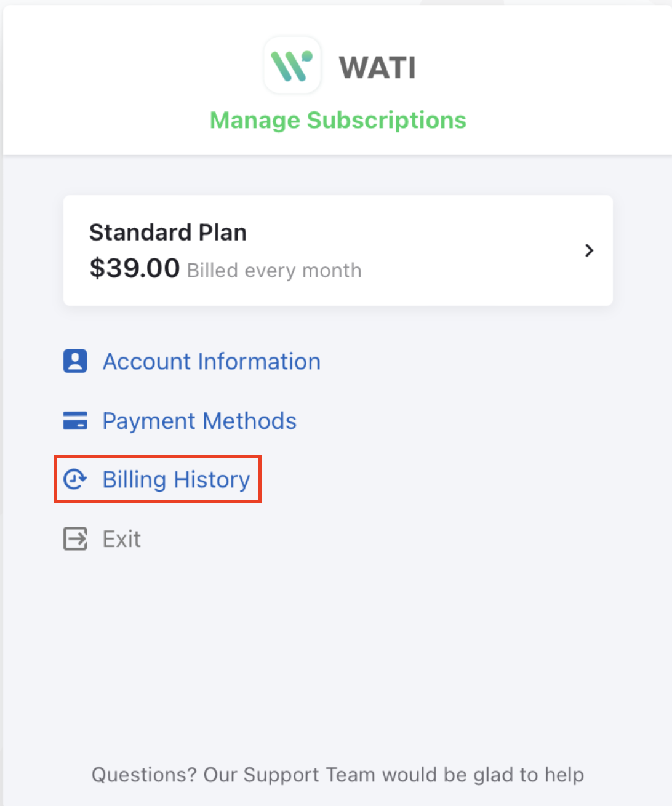Screen dimensions: 672x806
Task: Click the WATI logo icon
Action: [x=292, y=65]
